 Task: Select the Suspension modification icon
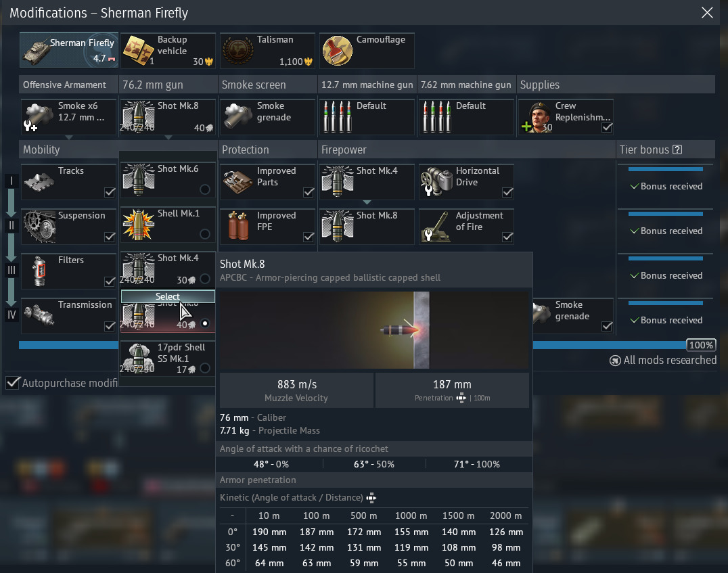39,227
